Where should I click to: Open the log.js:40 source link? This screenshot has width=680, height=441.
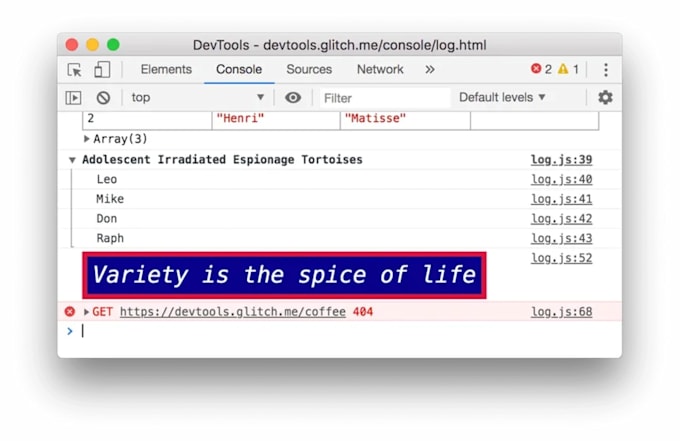coord(562,179)
